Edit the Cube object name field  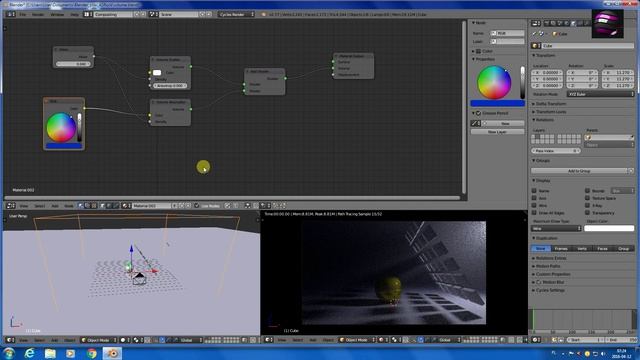click(587, 46)
